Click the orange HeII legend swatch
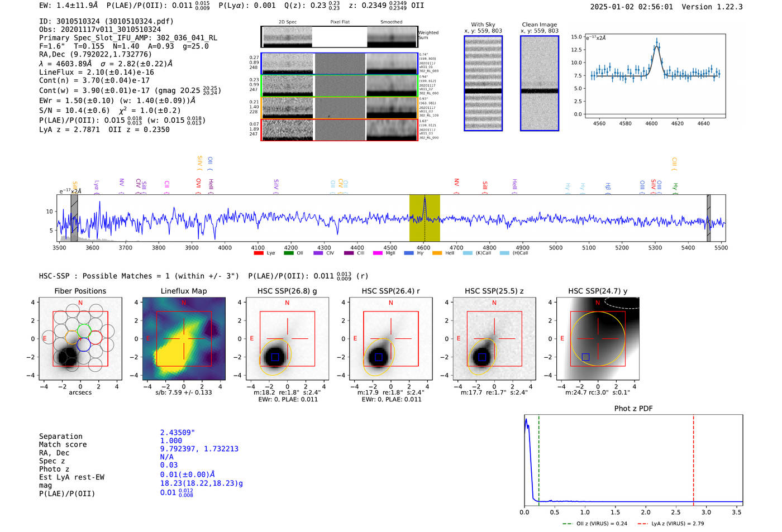 coord(437,253)
